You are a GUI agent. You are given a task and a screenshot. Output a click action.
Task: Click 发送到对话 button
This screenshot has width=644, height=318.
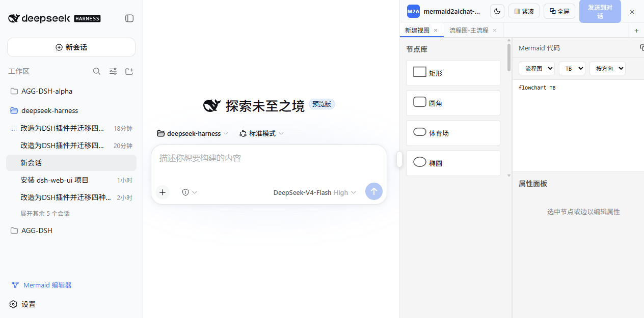pyautogui.click(x=600, y=11)
